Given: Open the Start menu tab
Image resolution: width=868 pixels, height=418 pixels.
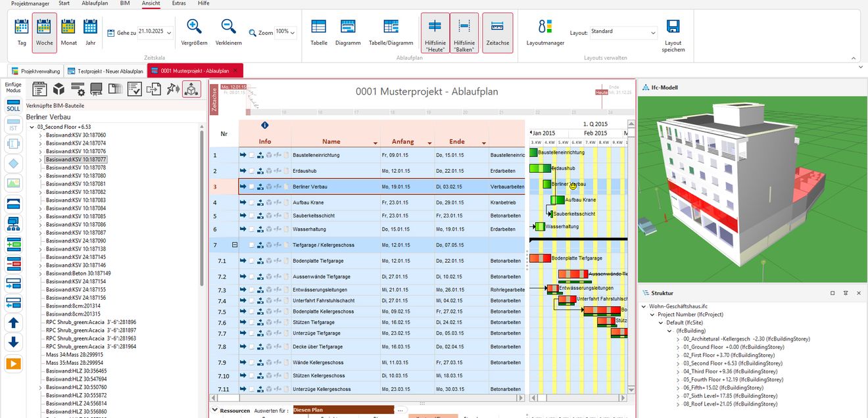Looking at the screenshot, I should (x=64, y=3).
